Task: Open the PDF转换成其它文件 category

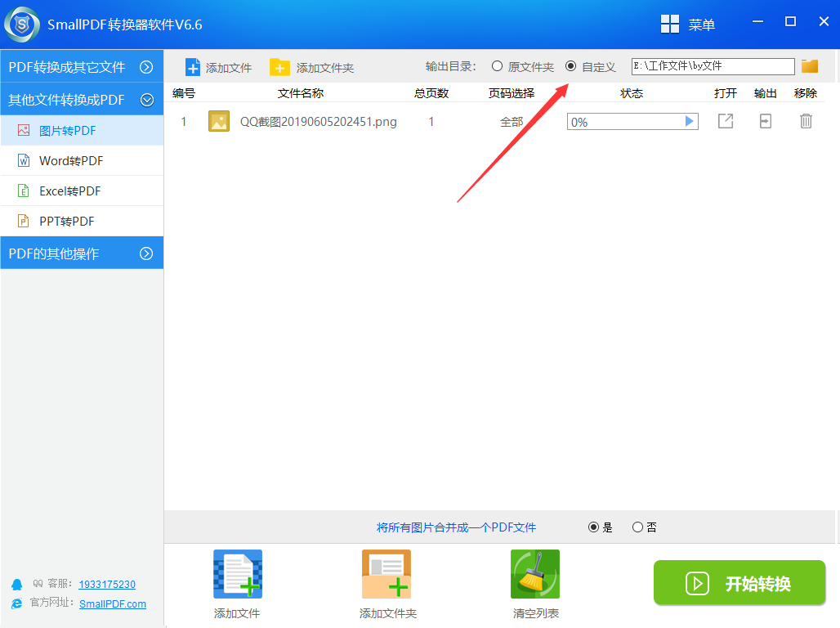Action: [82, 66]
